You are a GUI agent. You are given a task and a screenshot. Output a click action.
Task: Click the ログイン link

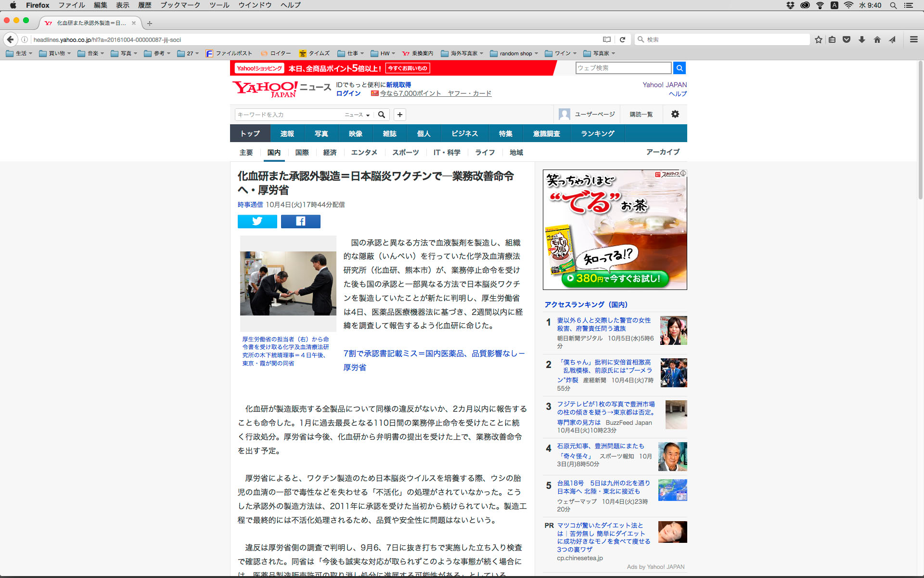[348, 93]
